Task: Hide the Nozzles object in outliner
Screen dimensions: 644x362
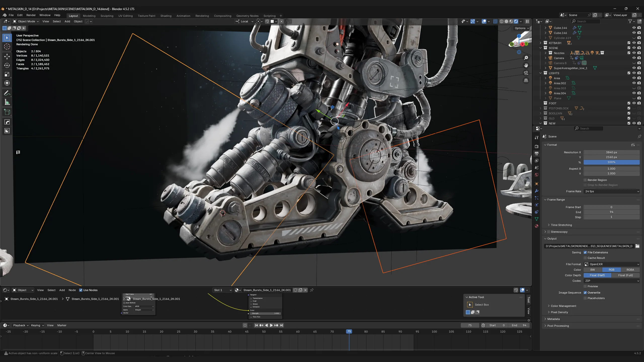Action: [634, 53]
